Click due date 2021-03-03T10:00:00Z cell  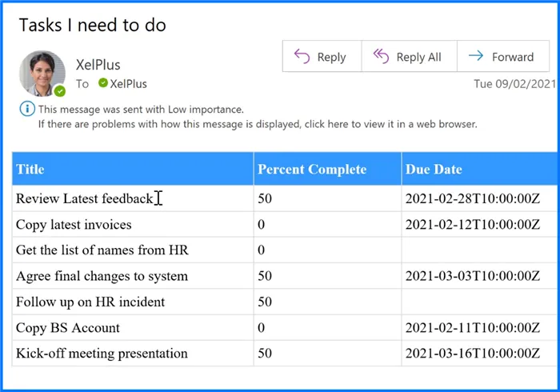click(x=472, y=276)
